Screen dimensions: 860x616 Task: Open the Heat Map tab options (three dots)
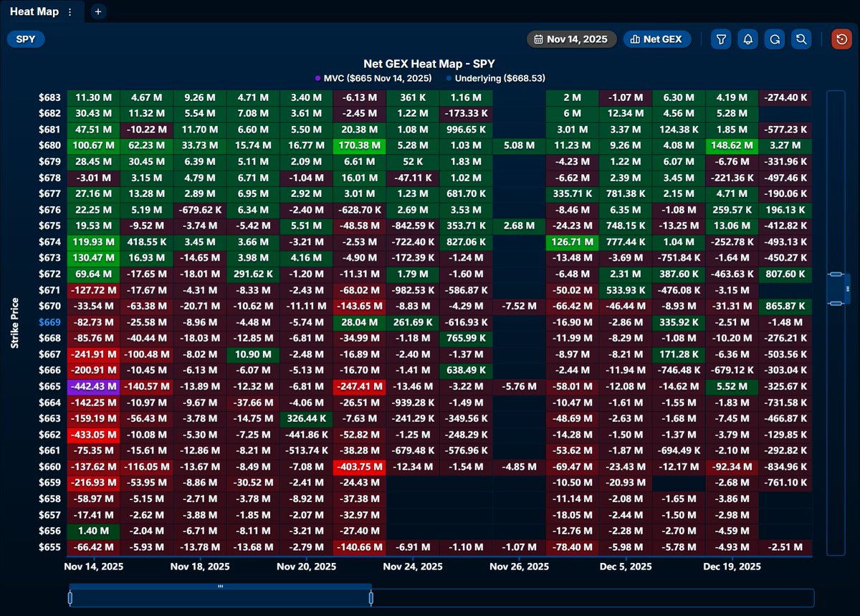point(70,12)
